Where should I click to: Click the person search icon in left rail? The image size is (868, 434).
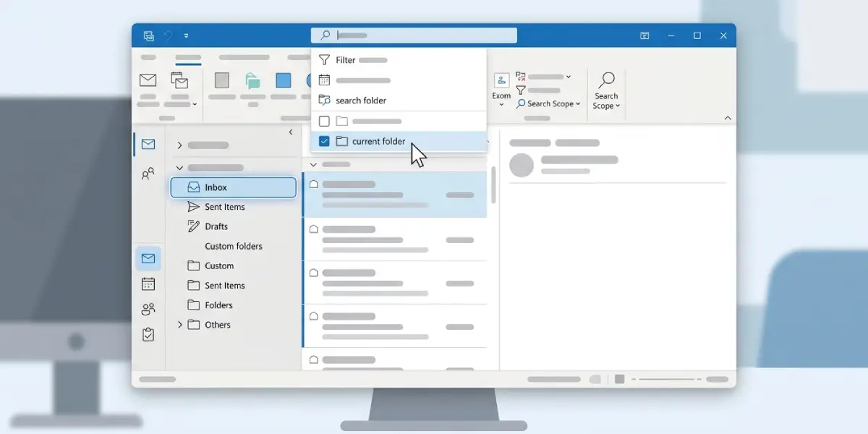click(148, 174)
